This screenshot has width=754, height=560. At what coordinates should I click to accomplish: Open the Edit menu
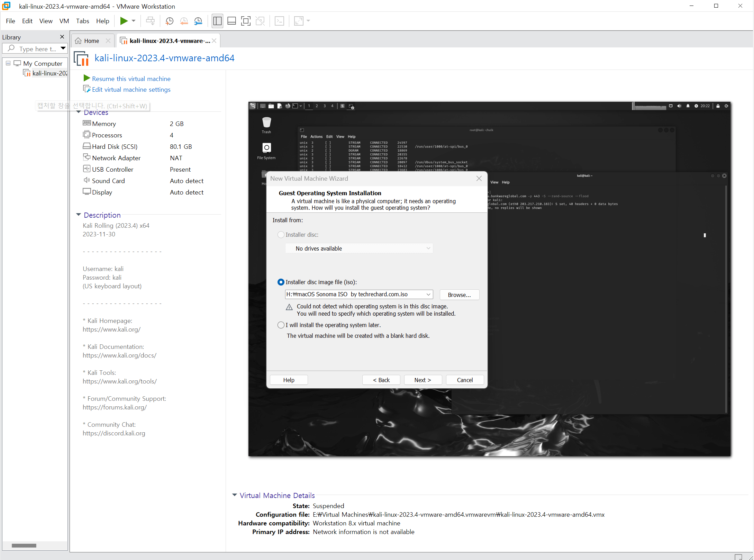[x=27, y=21]
